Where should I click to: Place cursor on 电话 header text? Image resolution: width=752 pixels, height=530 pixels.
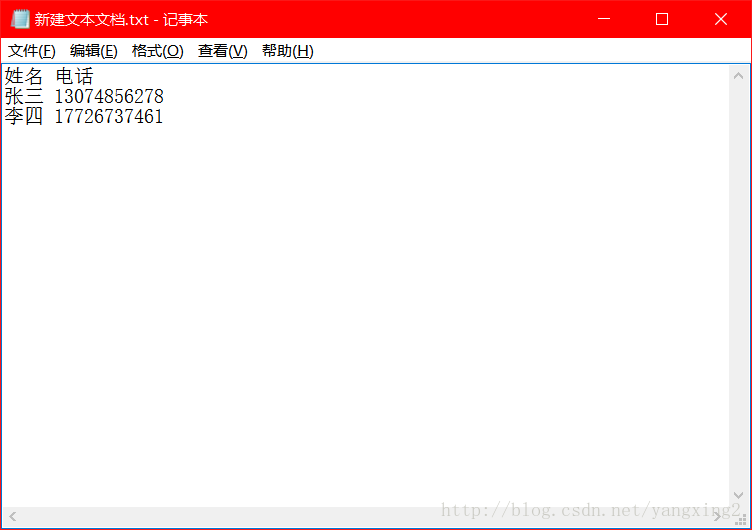[74, 76]
